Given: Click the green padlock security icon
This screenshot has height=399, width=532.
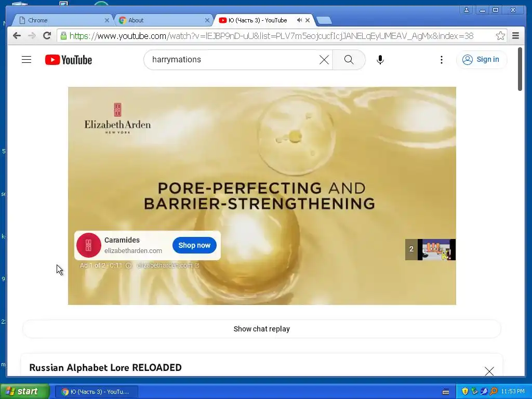Looking at the screenshot, I should click(63, 36).
